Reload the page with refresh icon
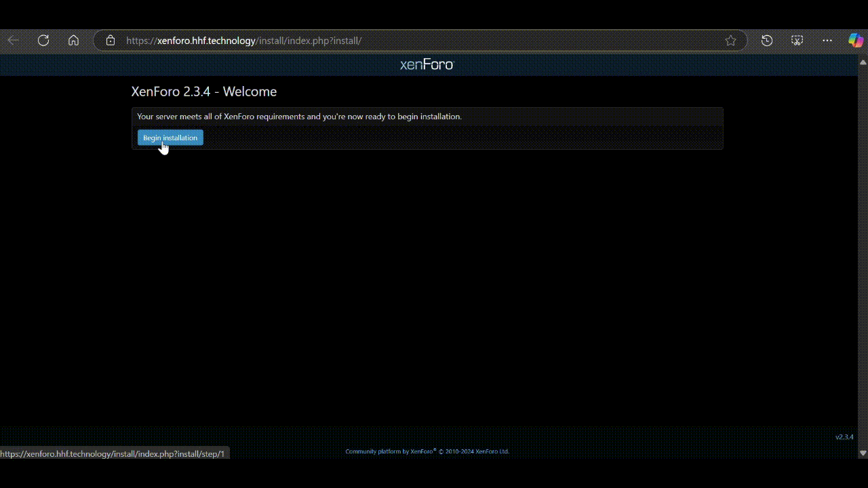 tap(43, 41)
